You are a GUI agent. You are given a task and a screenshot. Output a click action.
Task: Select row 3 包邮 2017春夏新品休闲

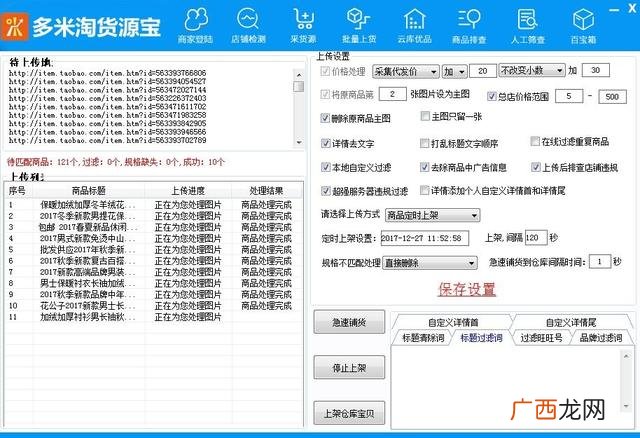154,227
